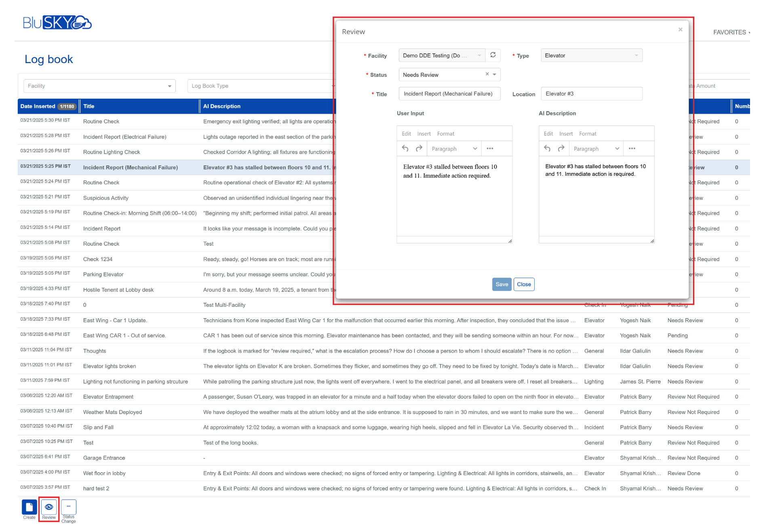The width and height of the screenshot is (784, 532).
Task: Open Format menu in User Input editor
Action: [x=445, y=134]
